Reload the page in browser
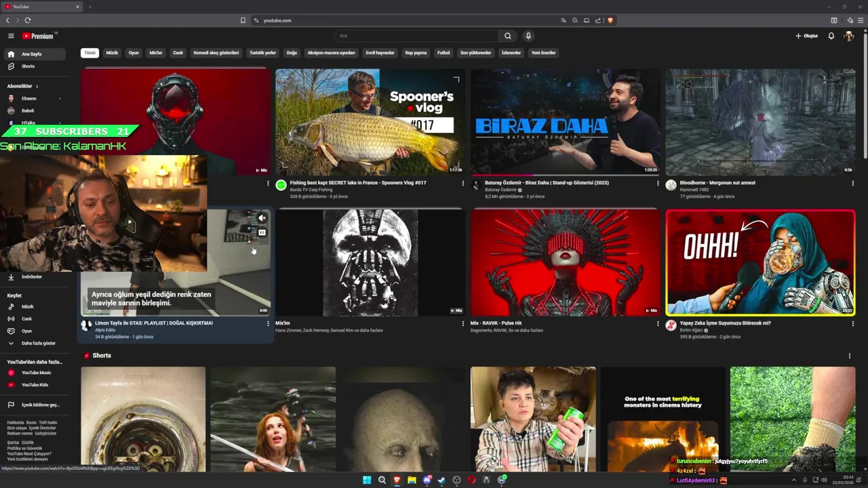This screenshot has width=868, height=488. tap(28, 20)
